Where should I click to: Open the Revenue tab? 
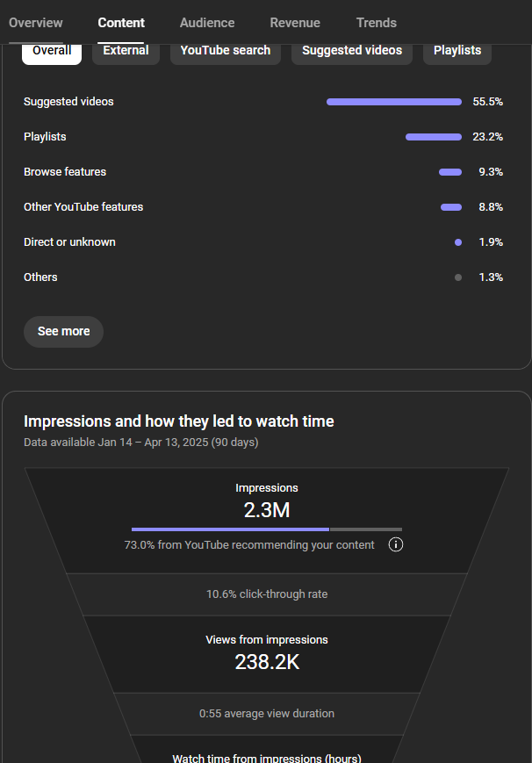pyautogui.click(x=295, y=23)
